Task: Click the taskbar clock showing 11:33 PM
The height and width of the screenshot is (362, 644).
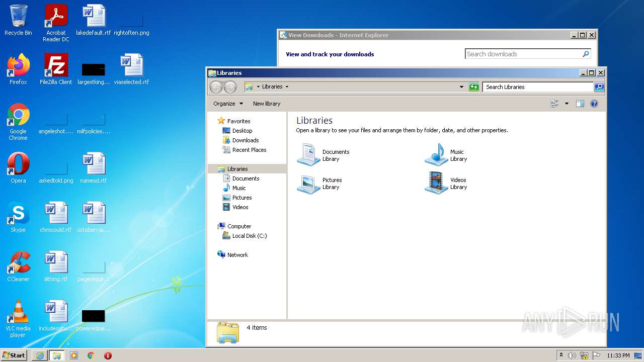Action: (x=618, y=355)
